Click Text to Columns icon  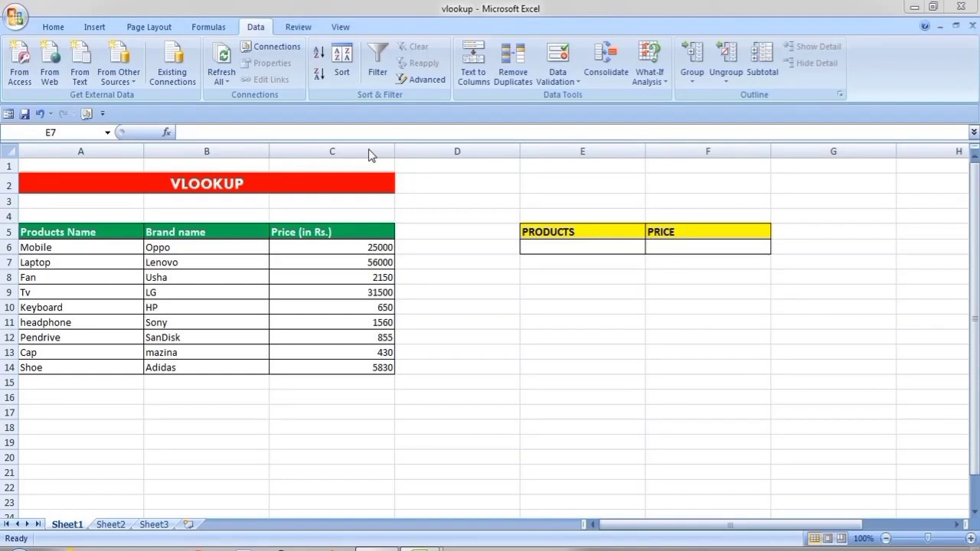click(473, 63)
